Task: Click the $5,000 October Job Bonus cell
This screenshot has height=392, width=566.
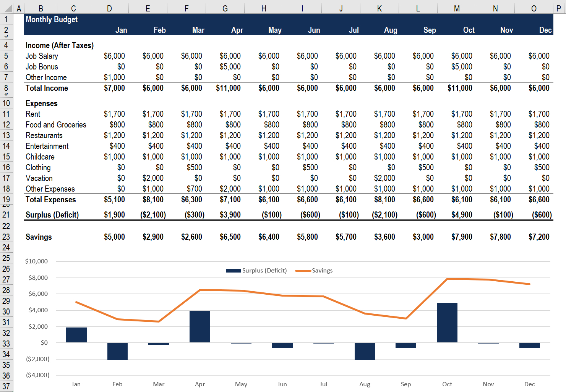Action: (x=461, y=66)
